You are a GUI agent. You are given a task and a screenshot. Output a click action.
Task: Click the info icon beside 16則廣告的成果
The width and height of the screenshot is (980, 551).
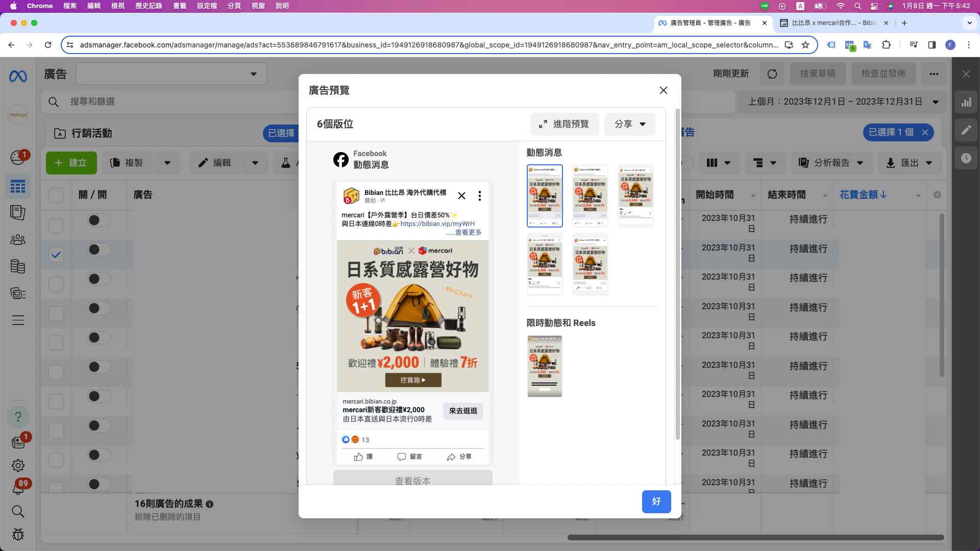tap(209, 504)
